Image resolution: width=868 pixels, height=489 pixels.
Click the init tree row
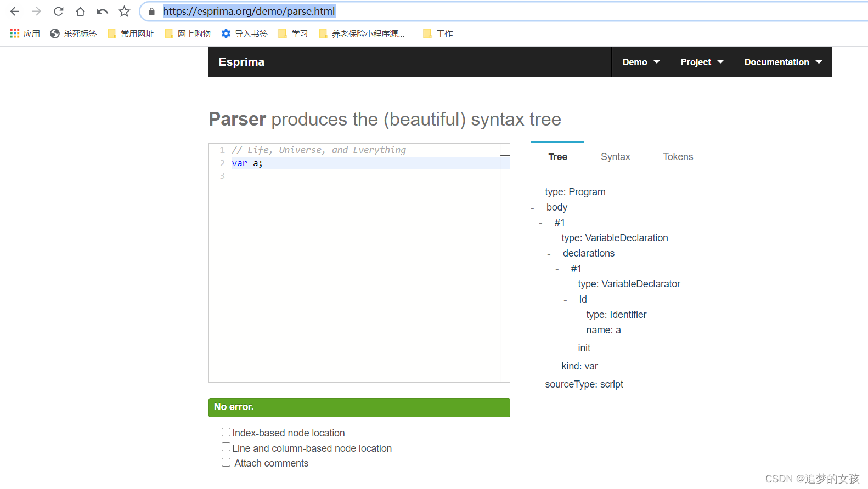(584, 348)
